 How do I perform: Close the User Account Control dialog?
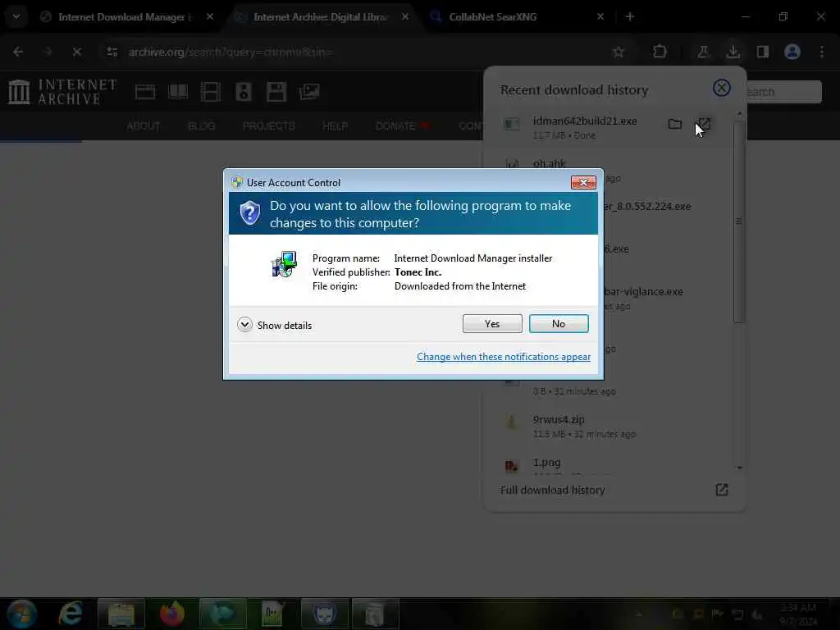click(583, 183)
